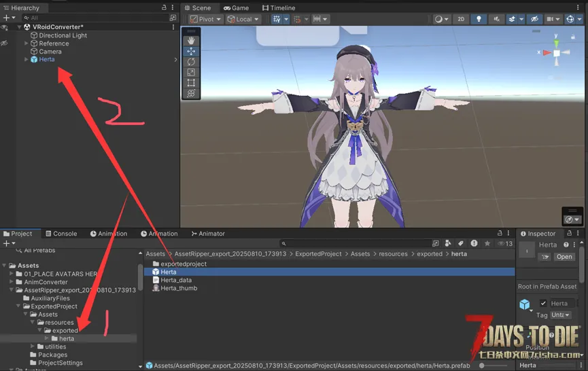Select the Hand (View) tool in Scene
This screenshot has height=371, width=588.
click(x=191, y=41)
